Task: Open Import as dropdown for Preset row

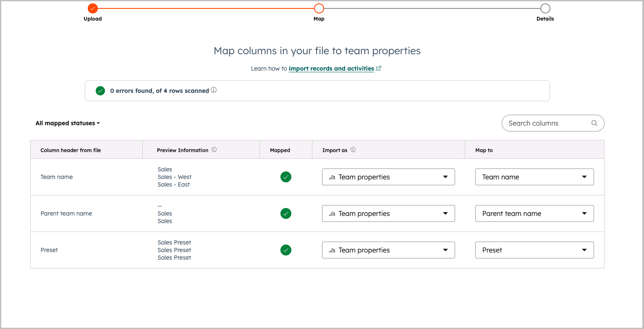Action: pyautogui.click(x=388, y=250)
